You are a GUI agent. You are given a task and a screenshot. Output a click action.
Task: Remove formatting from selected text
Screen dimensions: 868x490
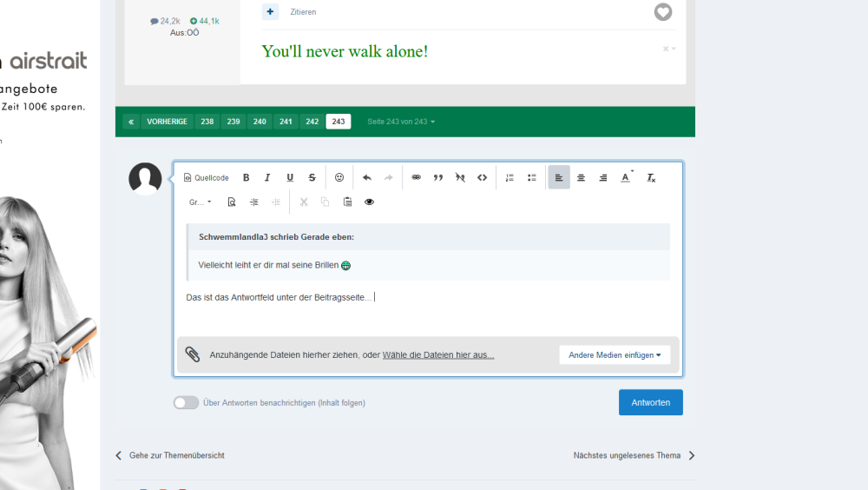click(651, 177)
